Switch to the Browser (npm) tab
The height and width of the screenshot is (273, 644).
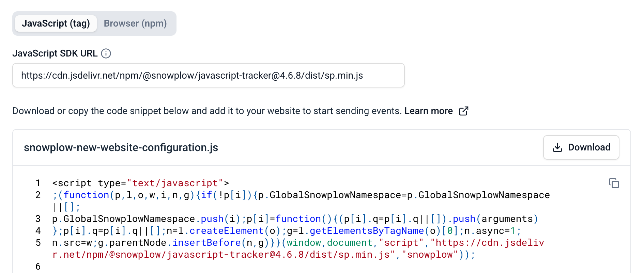[x=135, y=23]
